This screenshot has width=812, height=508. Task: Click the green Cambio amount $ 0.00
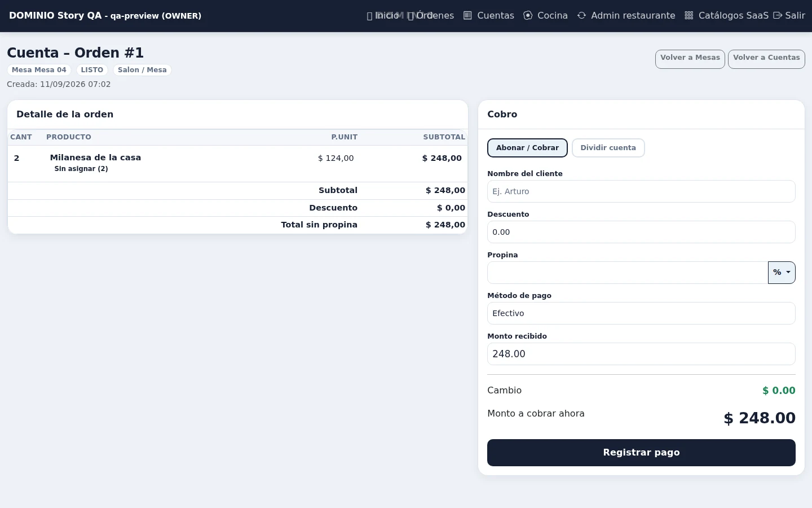(779, 391)
